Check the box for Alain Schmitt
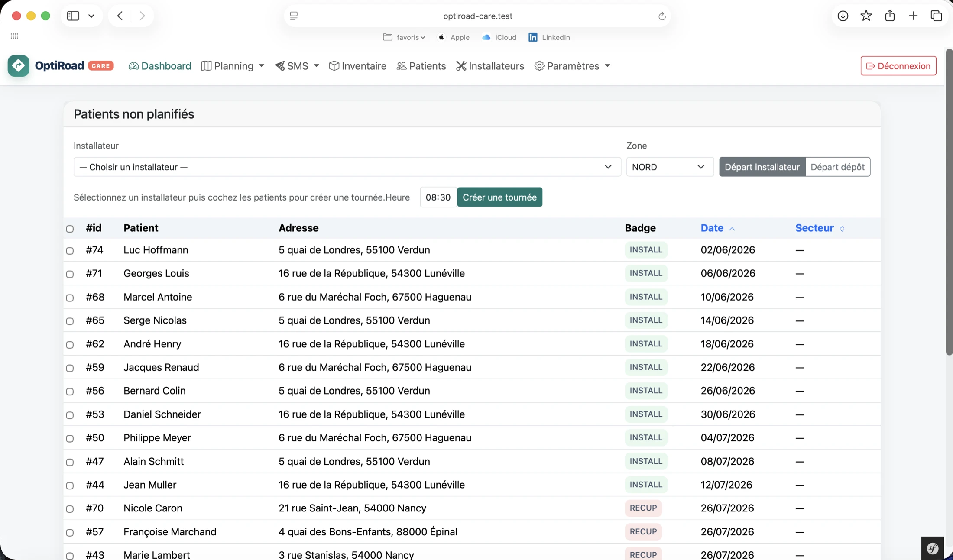953x560 pixels. [70, 462]
